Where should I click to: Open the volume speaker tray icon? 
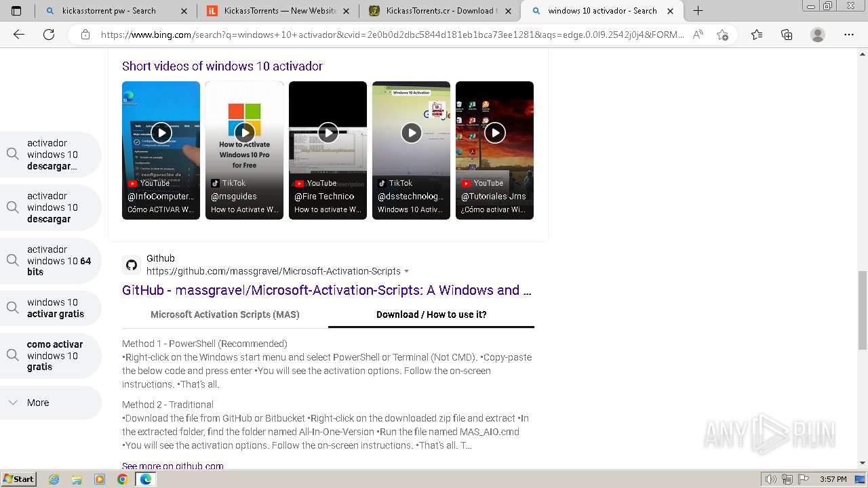coord(772,479)
